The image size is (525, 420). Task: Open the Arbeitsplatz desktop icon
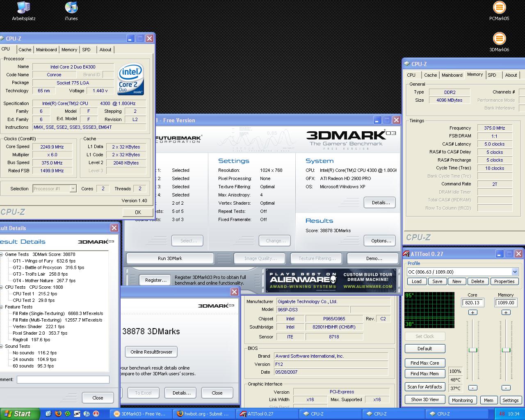click(x=23, y=11)
